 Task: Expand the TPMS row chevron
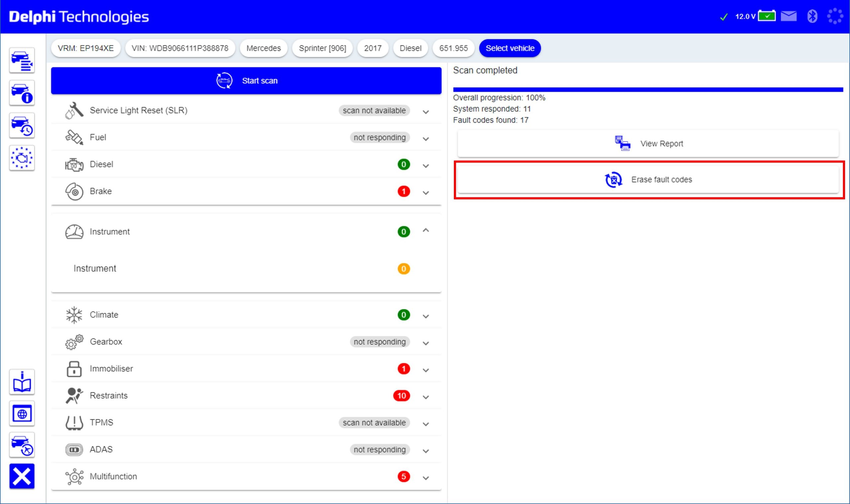(426, 424)
